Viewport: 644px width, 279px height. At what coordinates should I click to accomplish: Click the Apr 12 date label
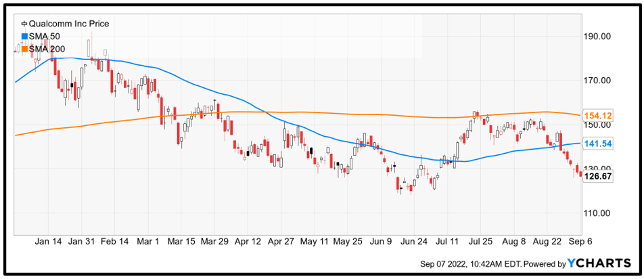(x=248, y=242)
